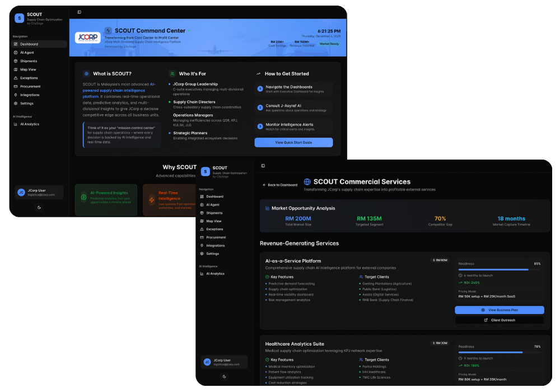This screenshot has height=392, width=560.
Task: Click the globe icon beside SCOUT Commercial Services
Action: pyautogui.click(x=307, y=181)
